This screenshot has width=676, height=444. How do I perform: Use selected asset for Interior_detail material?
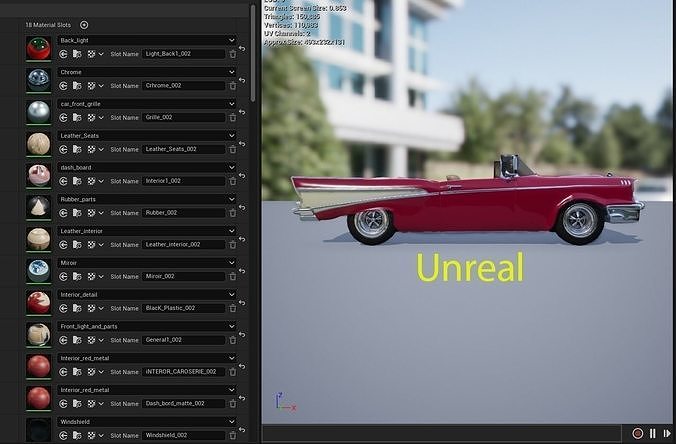[63, 308]
